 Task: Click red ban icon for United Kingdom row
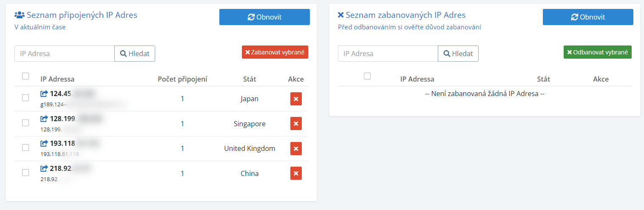[296, 148]
